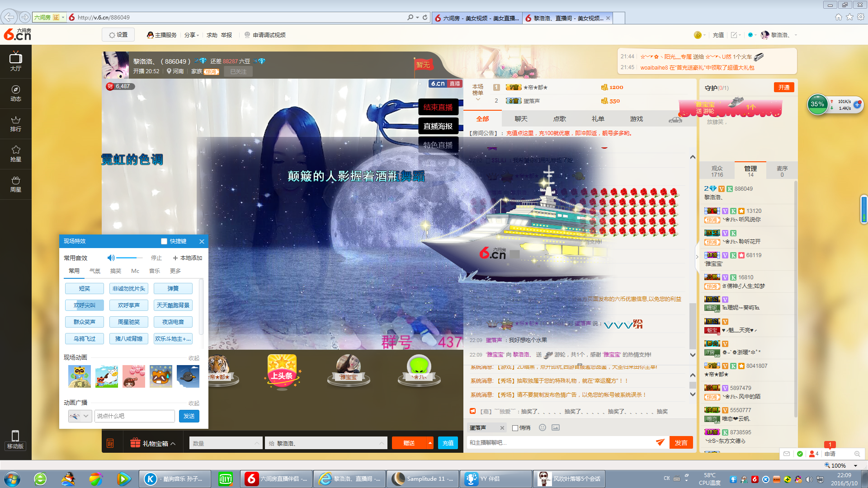Toggle the 已关注 follow button
Screen dimensions: 868x488
238,71
